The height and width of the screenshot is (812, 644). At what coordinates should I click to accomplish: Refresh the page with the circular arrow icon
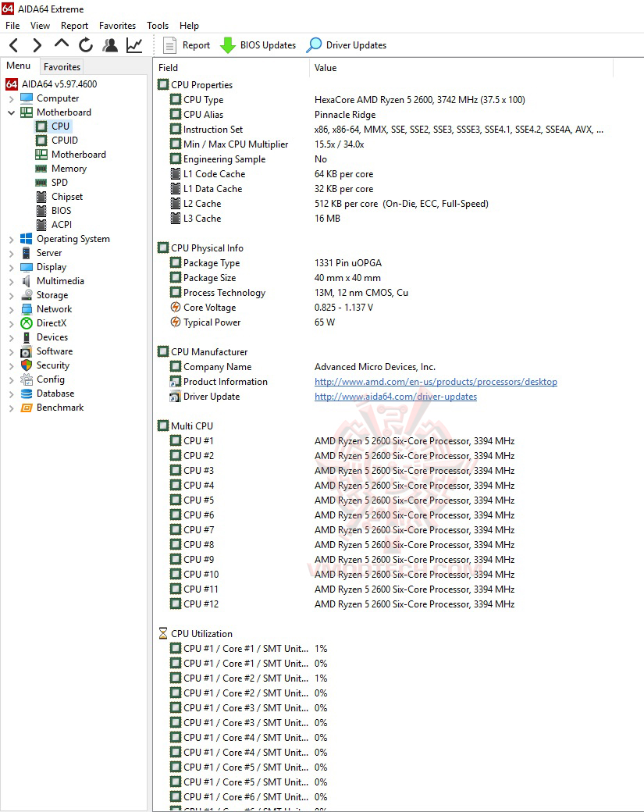click(x=86, y=45)
